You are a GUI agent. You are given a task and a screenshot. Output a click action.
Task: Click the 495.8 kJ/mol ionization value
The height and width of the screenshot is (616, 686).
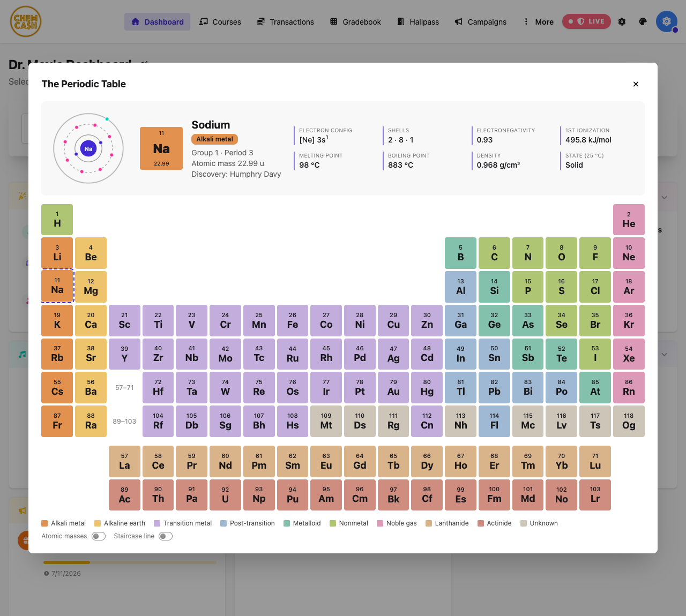[588, 140]
